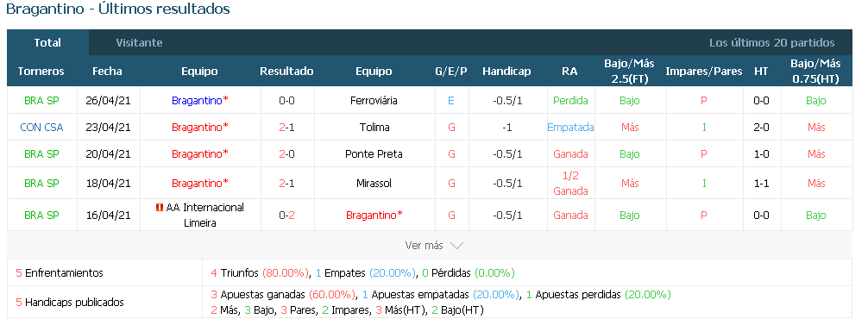The height and width of the screenshot is (325, 868).
Task: Click the red card icon beside AA Internacional Limeira
Action: [160, 208]
